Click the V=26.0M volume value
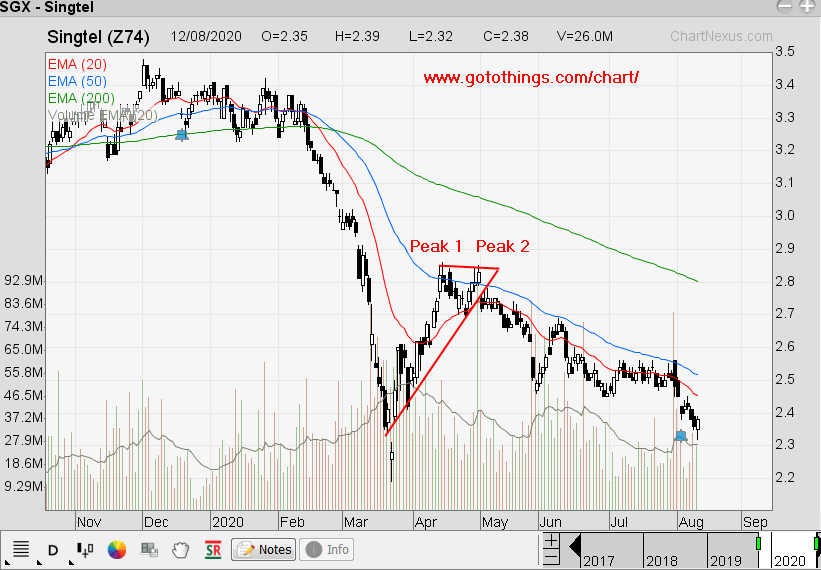 pyautogui.click(x=585, y=37)
